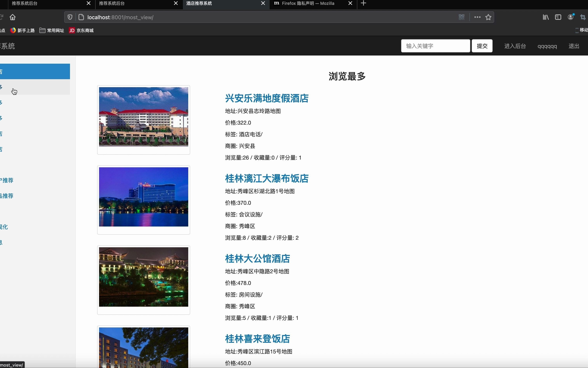588x368 pixels.
Task: Click text 标签: 会议设施/
Action: 244,214
